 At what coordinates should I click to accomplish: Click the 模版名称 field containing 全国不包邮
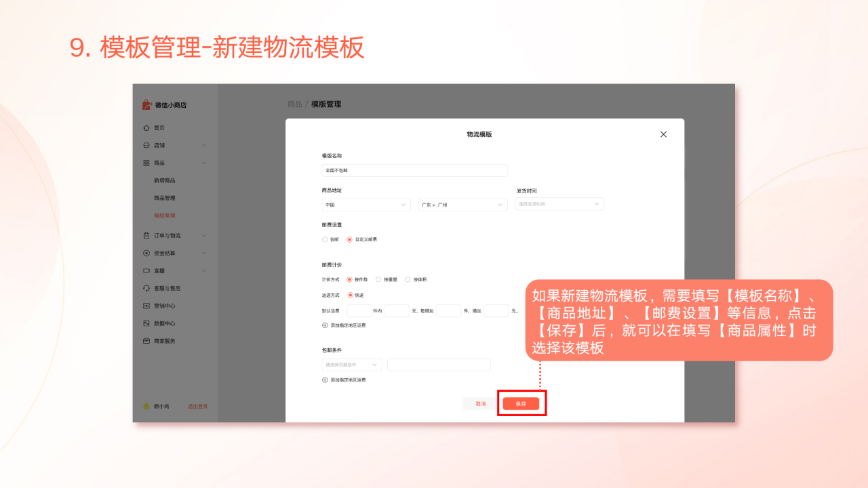415,171
